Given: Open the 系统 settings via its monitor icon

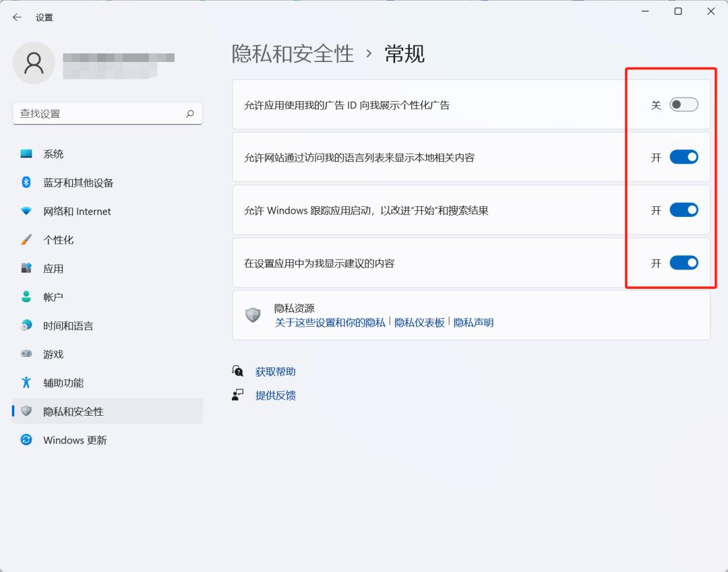Looking at the screenshot, I should [x=27, y=154].
